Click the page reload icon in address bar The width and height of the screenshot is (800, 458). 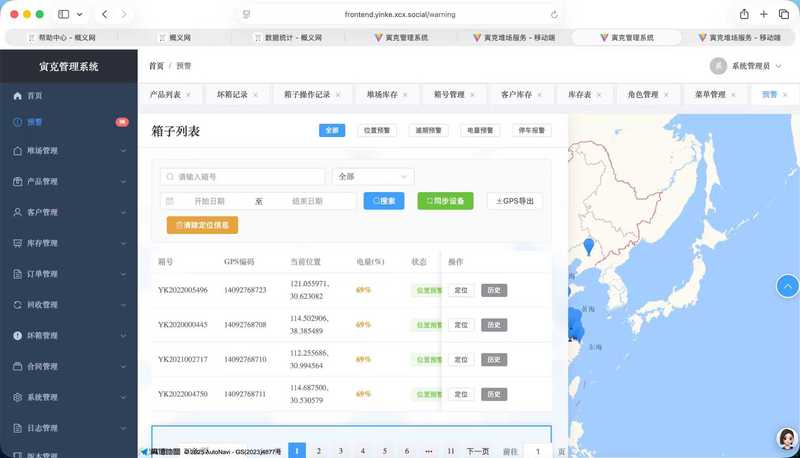pos(554,15)
